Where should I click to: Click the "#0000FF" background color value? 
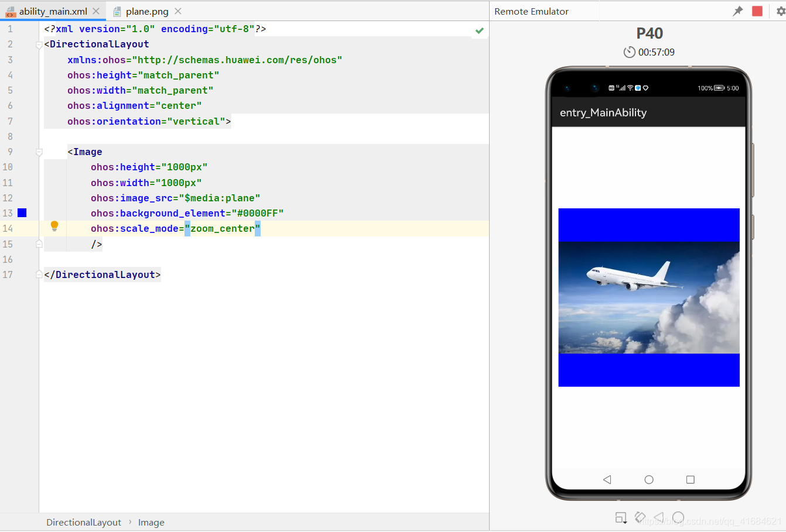click(x=258, y=214)
